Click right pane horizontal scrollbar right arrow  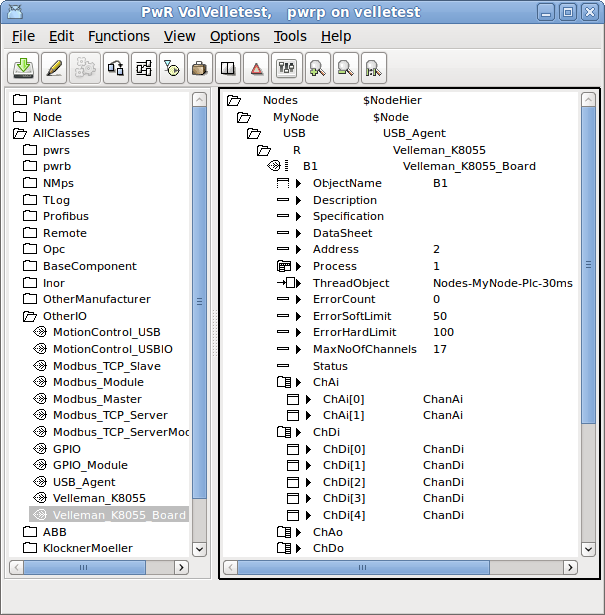[570, 567]
